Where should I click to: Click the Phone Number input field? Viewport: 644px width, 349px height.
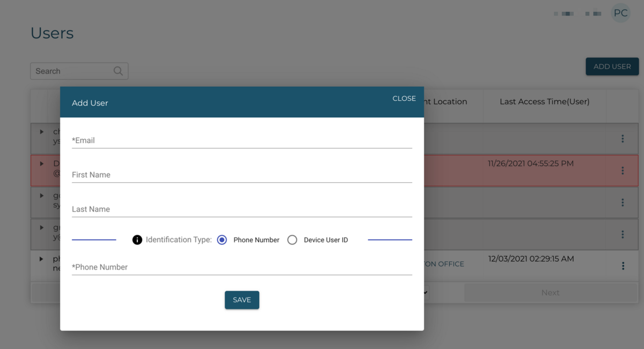click(241, 267)
